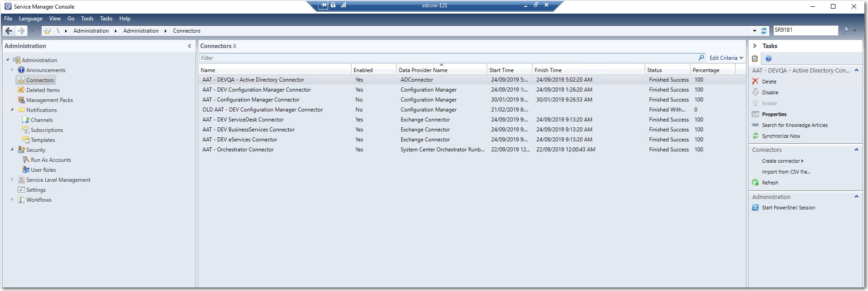
Task: Click the help question mark icon in Tasks
Action: pyautogui.click(x=768, y=58)
